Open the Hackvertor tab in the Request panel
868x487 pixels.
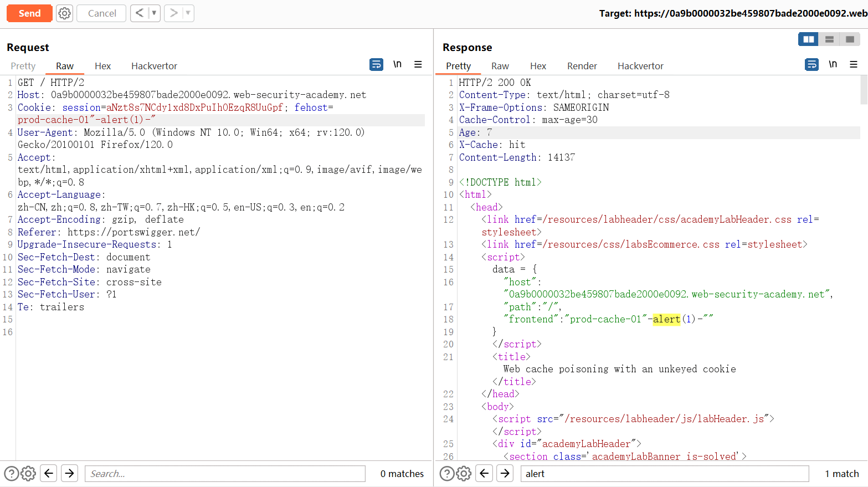coord(154,66)
